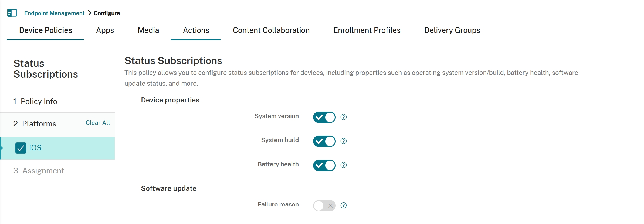Switch to the Apps tab
Screen dimensions: 644x224
(105, 30)
